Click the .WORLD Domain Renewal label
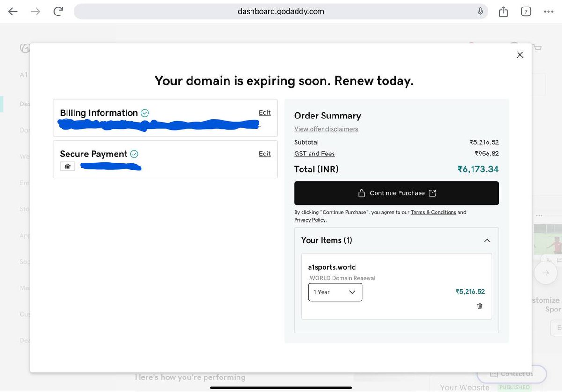Screen dimensions: 562x392 (341, 278)
